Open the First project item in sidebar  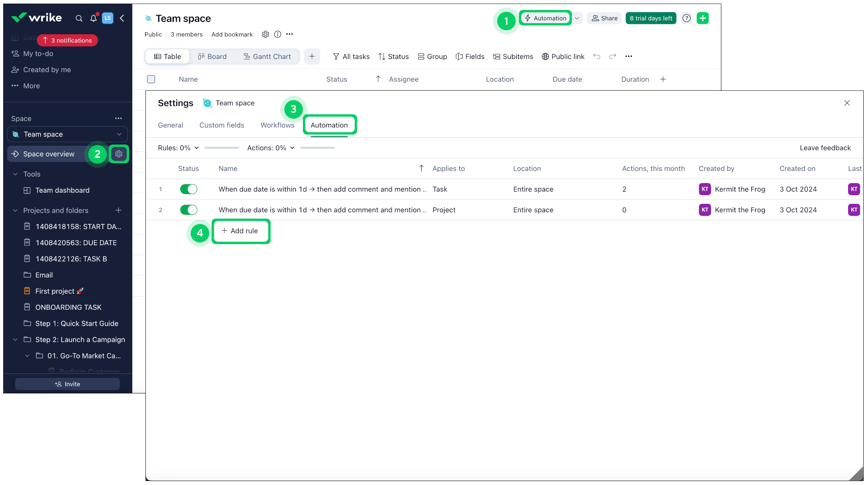pos(55,291)
